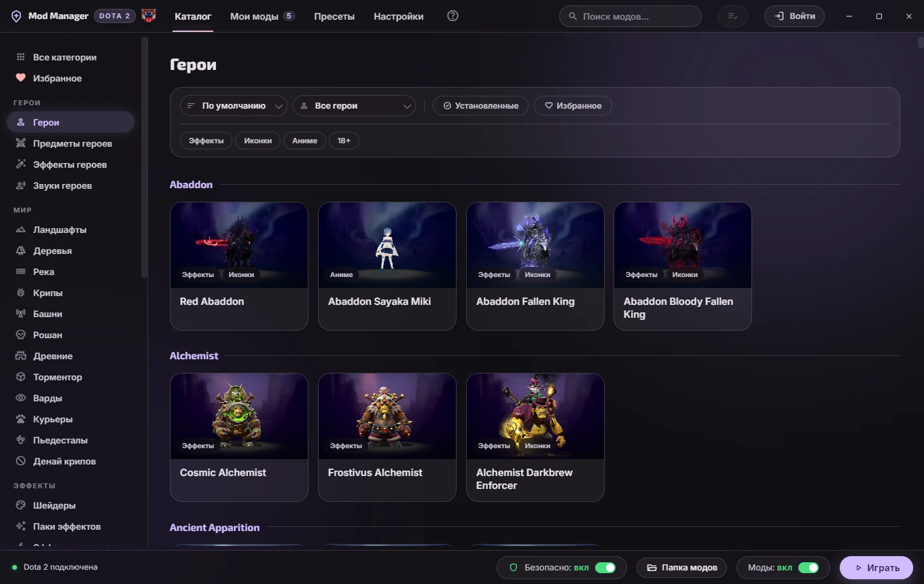Toggle the Безопасно switch off
This screenshot has width=924, height=584.
pyautogui.click(x=605, y=568)
